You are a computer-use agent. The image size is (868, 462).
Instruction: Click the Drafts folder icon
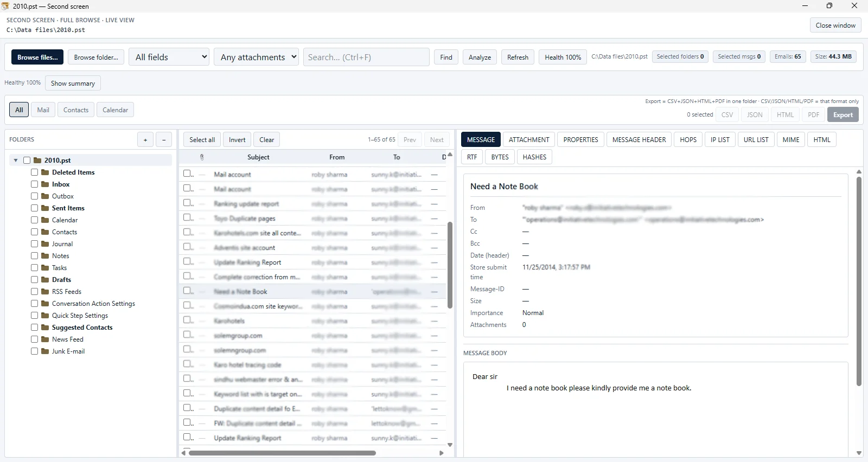(46, 280)
